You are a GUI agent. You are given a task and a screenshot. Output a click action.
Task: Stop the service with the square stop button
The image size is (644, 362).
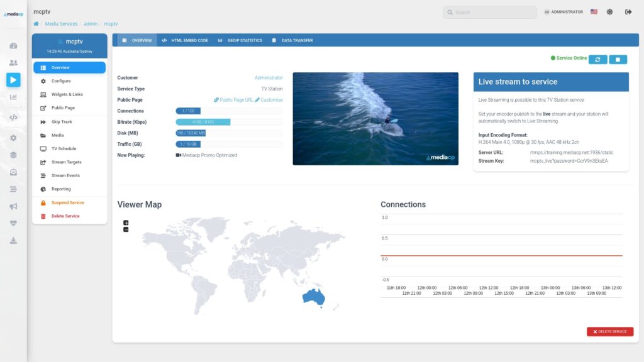point(618,60)
